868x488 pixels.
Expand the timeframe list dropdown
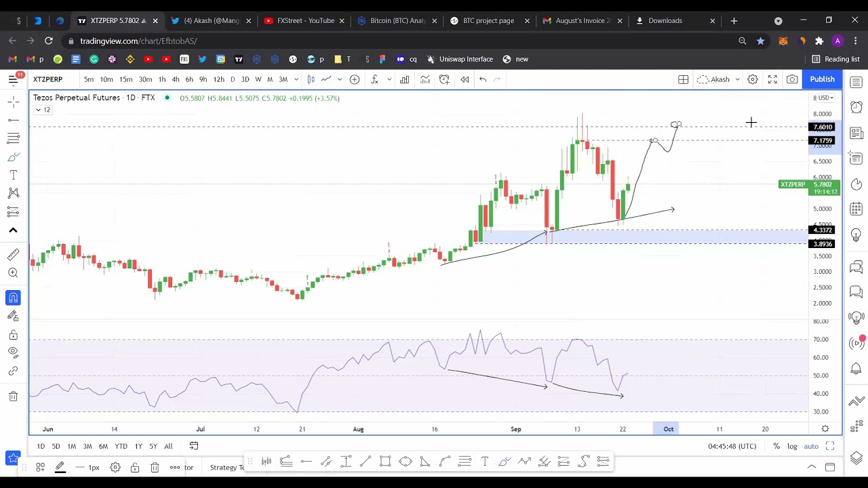click(296, 79)
